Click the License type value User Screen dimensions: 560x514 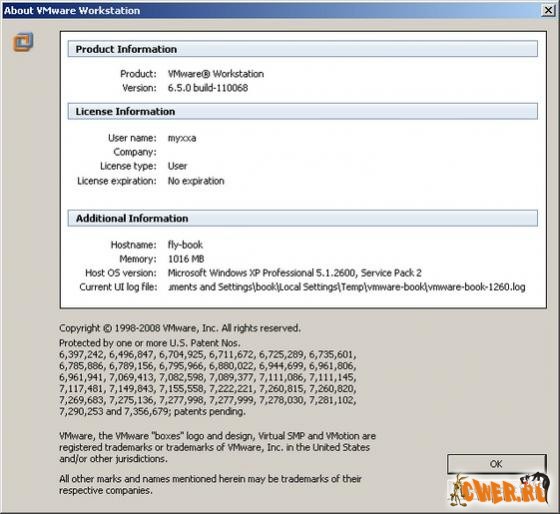tap(177, 166)
